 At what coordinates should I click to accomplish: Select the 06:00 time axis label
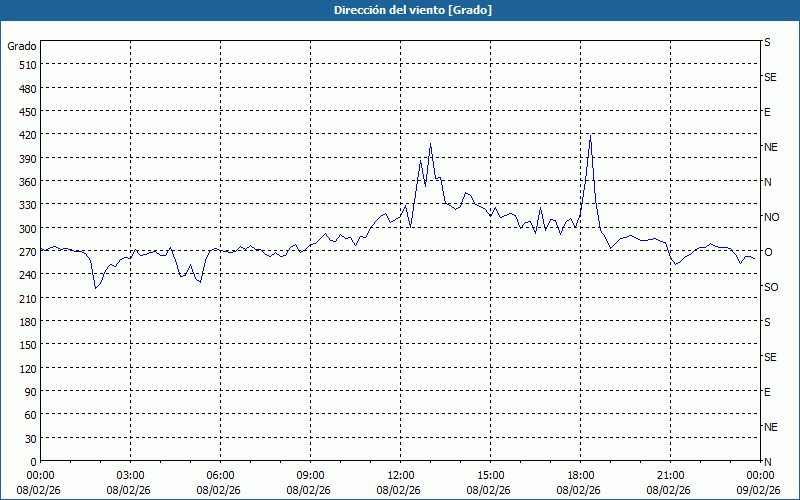coord(221,475)
